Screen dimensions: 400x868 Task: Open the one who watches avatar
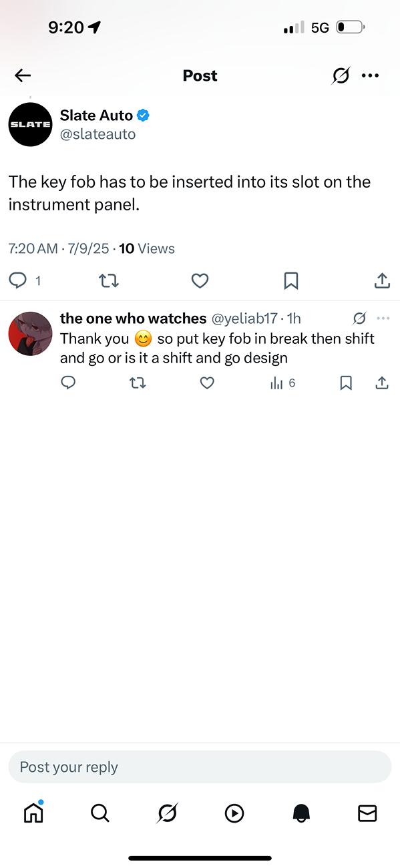30,333
